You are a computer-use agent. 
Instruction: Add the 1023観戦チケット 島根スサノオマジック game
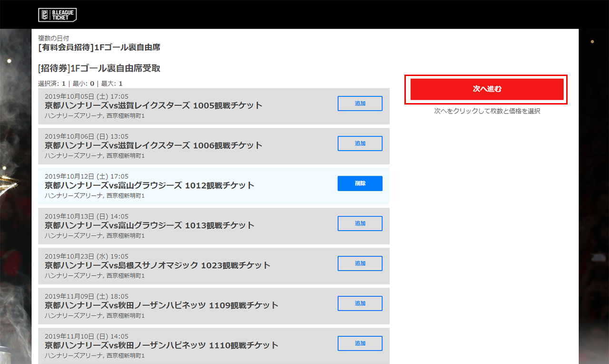pos(360,263)
